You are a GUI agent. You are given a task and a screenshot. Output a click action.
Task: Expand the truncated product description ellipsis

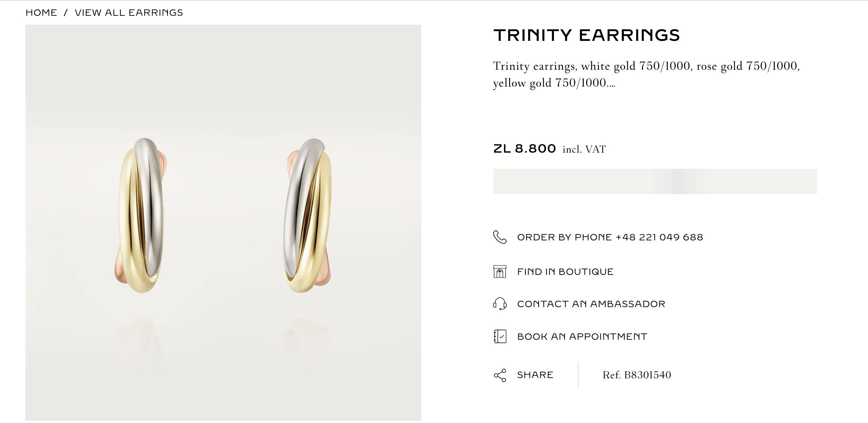pos(611,83)
